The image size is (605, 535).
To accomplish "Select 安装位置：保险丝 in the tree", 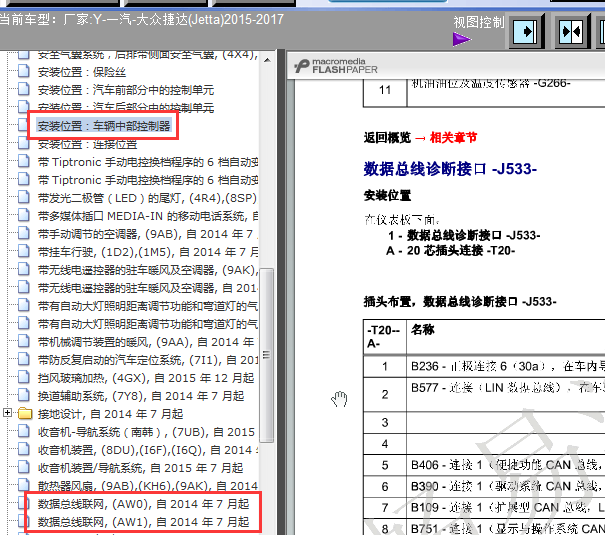I will click(82, 72).
